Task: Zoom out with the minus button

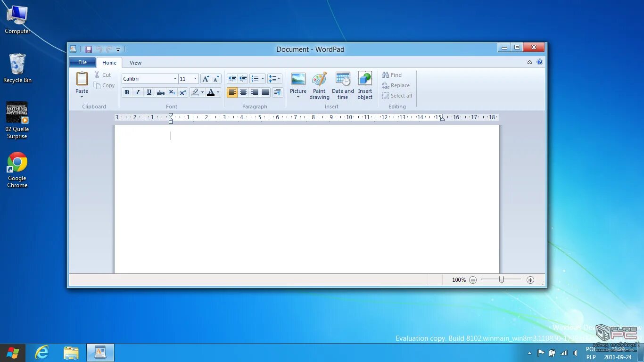Action: click(x=473, y=280)
